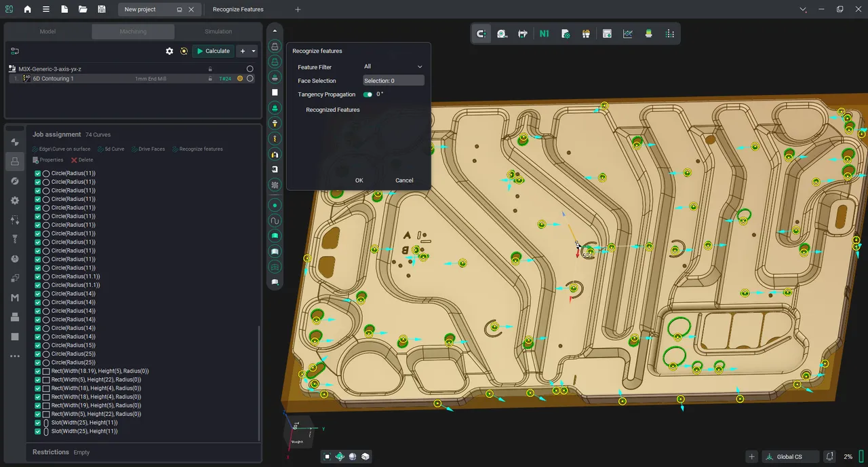Uncheck Rect(Width(19), Height(5), Radius(0)) checkbox

point(38,406)
